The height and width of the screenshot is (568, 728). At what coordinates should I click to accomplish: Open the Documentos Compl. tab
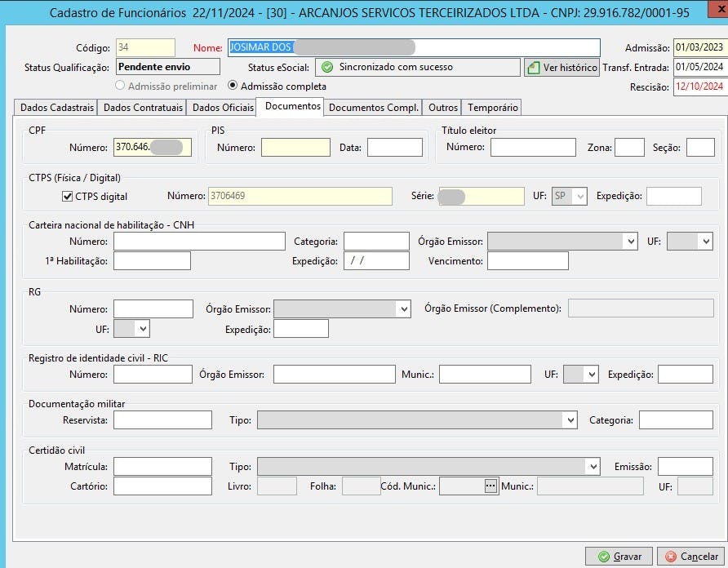(373, 107)
